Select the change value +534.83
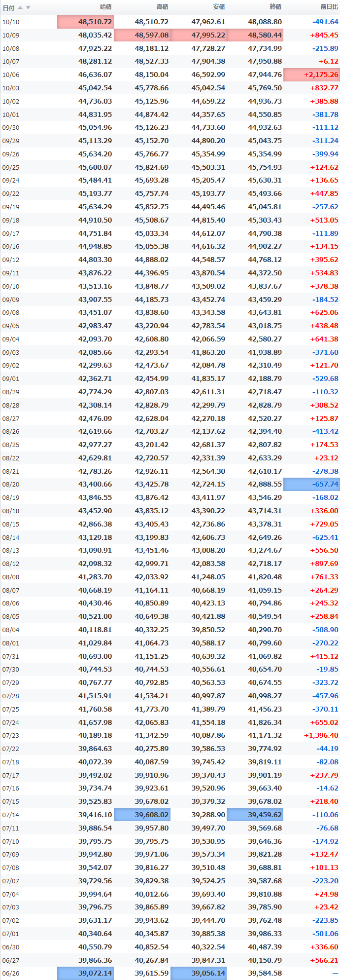This screenshot has height=980, width=340. pos(324,273)
